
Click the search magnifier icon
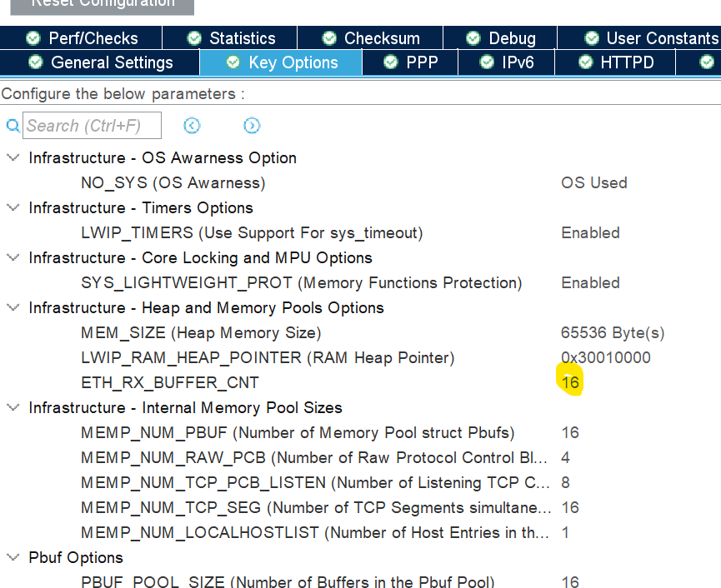11,125
